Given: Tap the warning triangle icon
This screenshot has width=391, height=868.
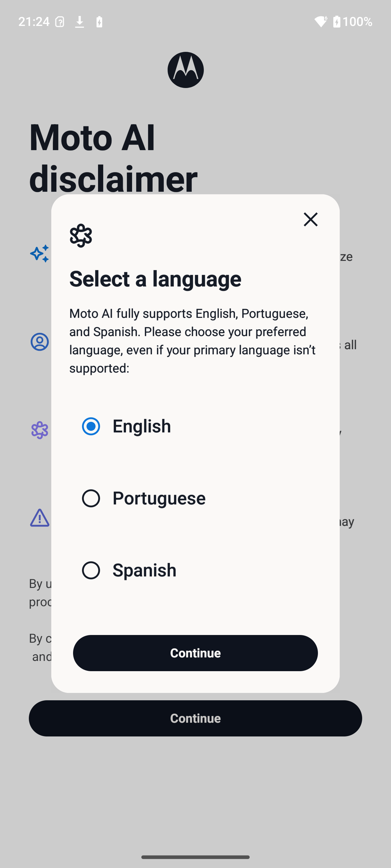Looking at the screenshot, I should click(40, 518).
